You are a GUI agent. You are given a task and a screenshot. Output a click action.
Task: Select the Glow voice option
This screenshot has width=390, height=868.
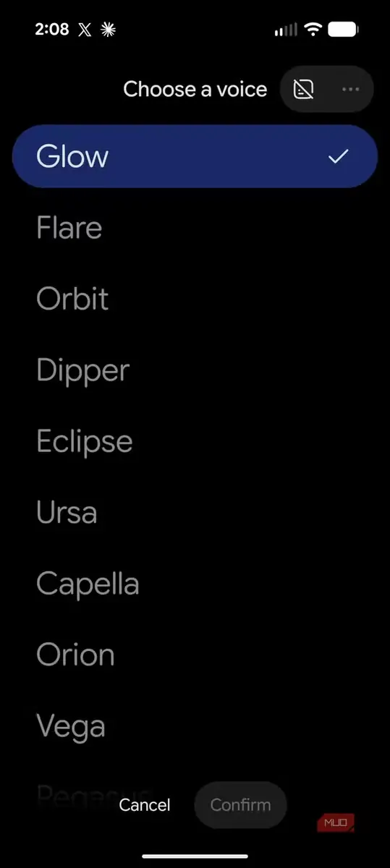click(195, 156)
